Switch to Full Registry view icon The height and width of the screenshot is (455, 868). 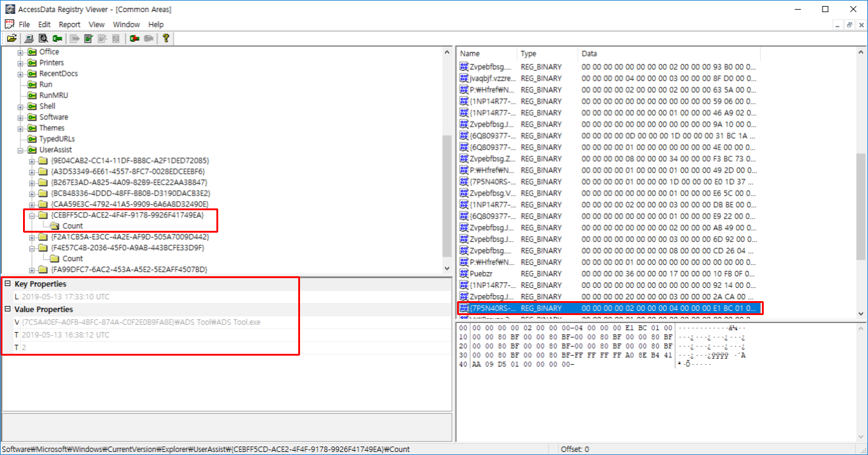click(30, 38)
